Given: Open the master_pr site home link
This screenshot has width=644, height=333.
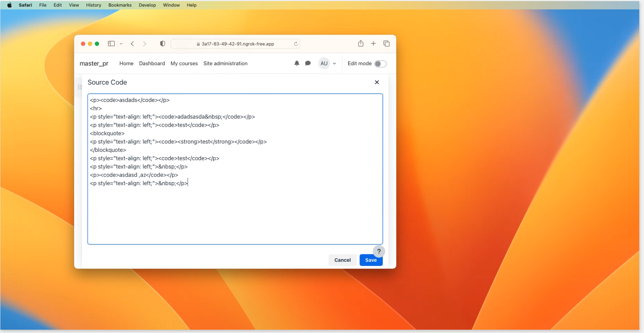Looking at the screenshot, I should tap(94, 63).
